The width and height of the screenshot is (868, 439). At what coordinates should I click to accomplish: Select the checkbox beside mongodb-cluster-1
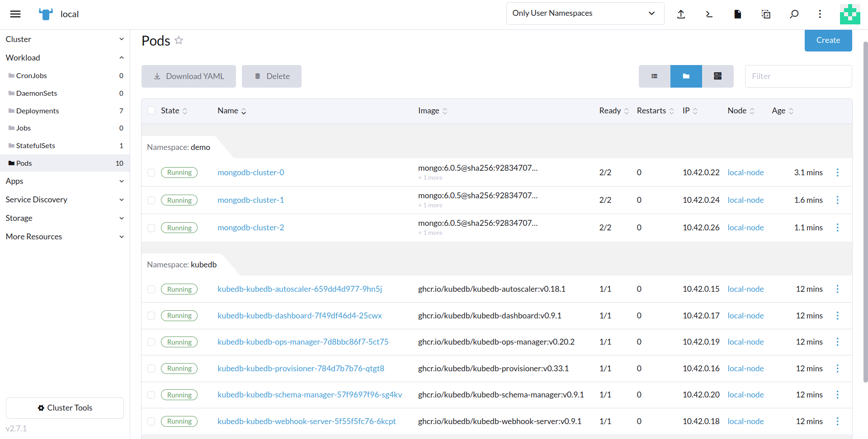pyautogui.click(x=151, y=200)
